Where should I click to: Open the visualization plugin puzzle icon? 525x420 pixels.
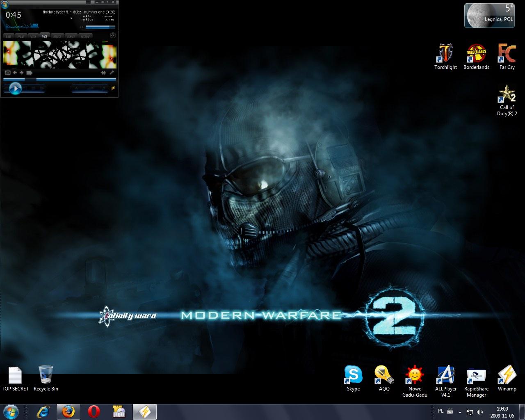point(103,73)
